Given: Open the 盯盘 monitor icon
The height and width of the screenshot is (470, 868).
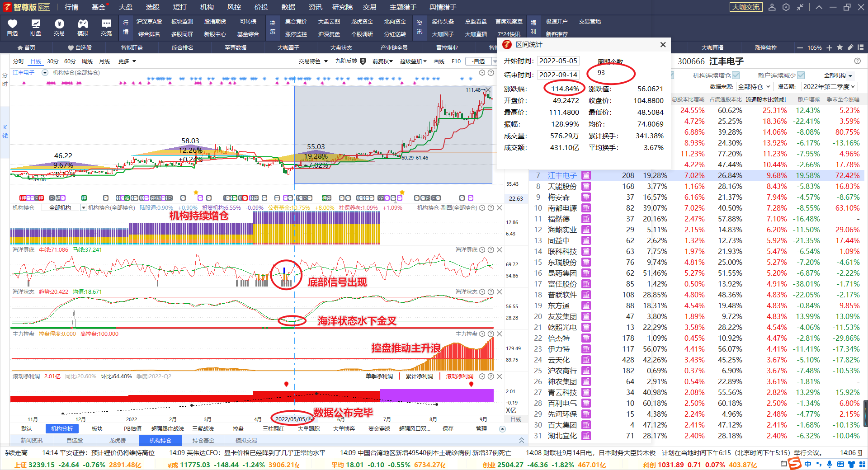Looking at the screenshot, I should (x=36, y=28).
